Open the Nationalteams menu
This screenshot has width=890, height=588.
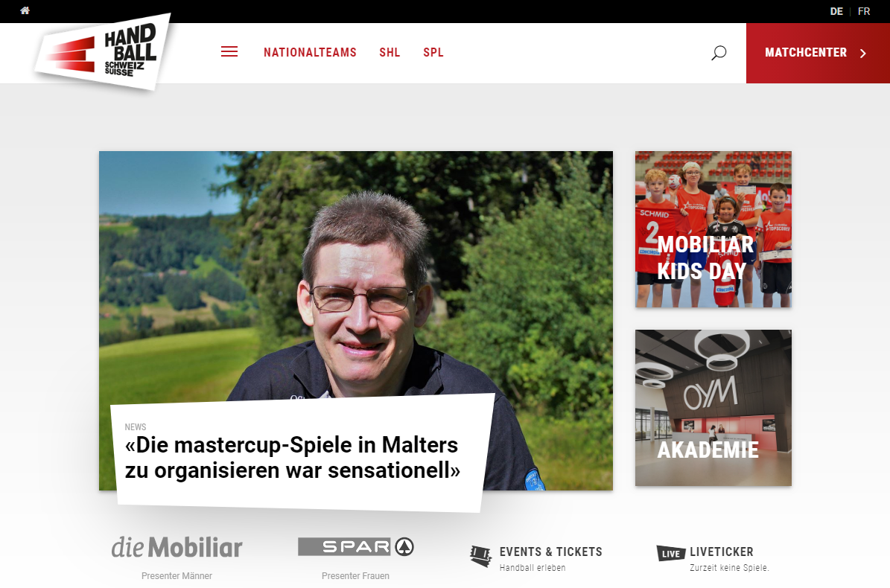pos(310,52)
